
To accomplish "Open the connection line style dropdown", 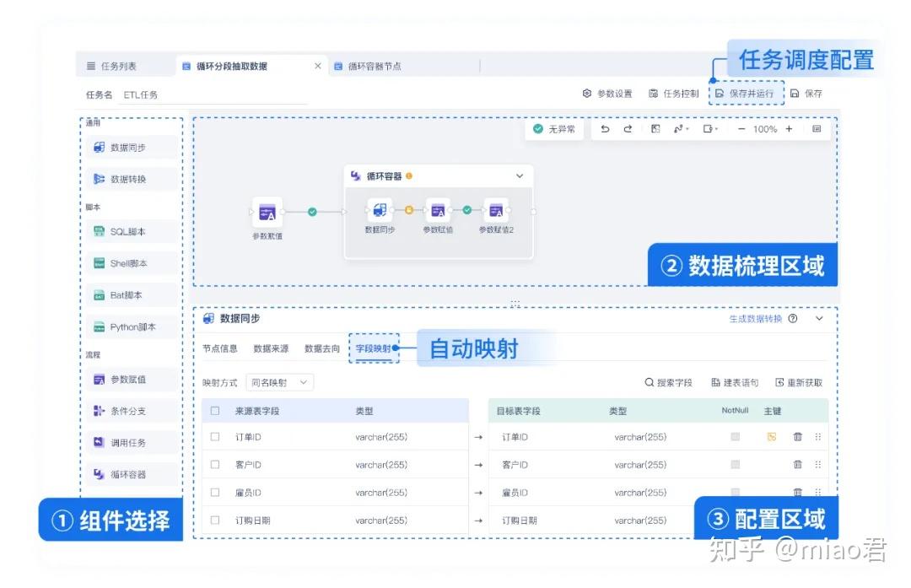I will pyautogui.click(x=681, y=129).
